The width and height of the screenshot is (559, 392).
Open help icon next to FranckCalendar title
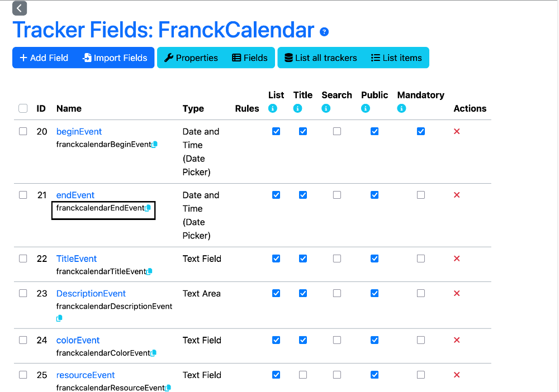pyautogui.click(x=324, y=32)
